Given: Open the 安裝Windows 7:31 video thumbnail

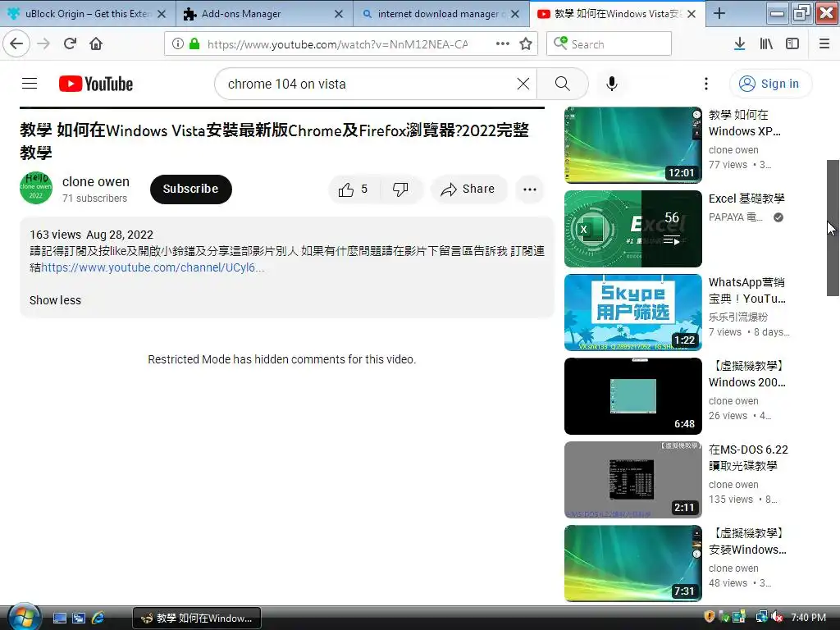Looking at the screenshot, I should (x=632, y=563).
